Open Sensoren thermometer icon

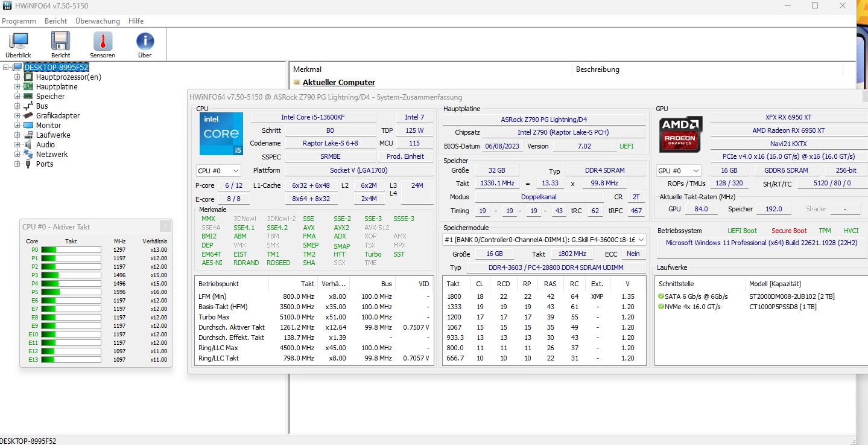click(x=103, y=41)
